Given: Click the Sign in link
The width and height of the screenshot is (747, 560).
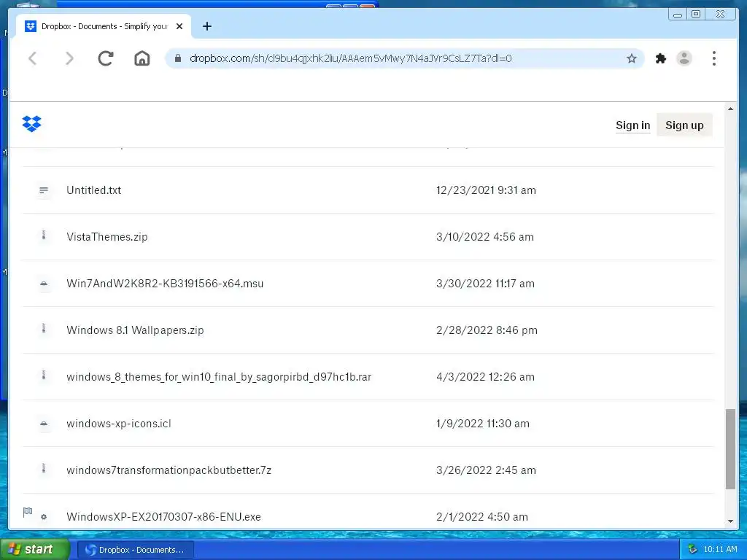Looking at the screenshot, I should coord(632,125).
